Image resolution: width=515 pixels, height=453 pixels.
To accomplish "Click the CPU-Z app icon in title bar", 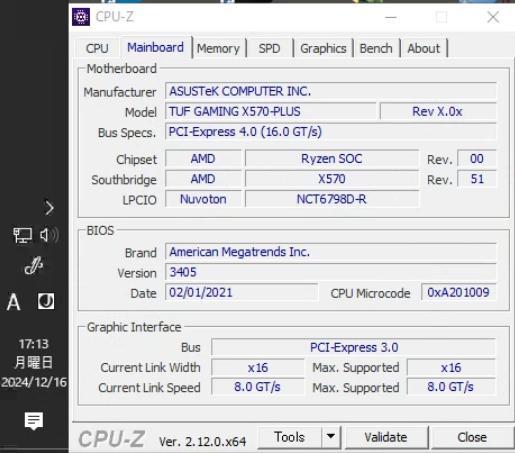I will [x=81, y=17].
